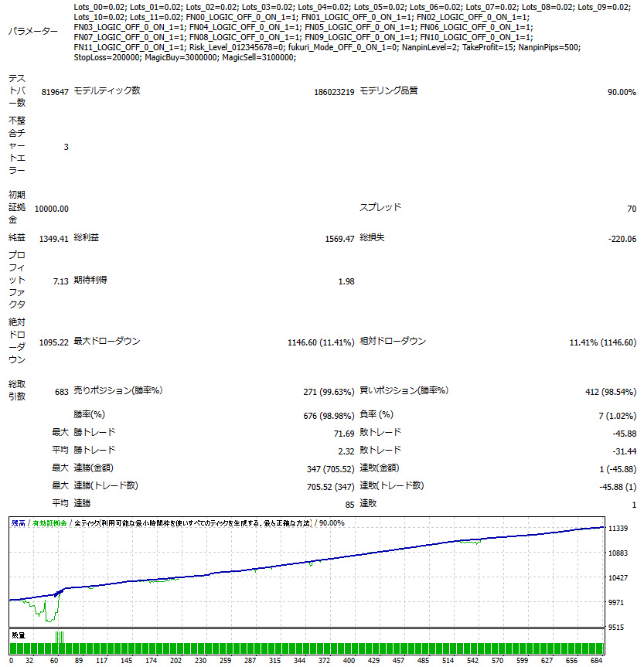Click the total trades value 683

62,392
